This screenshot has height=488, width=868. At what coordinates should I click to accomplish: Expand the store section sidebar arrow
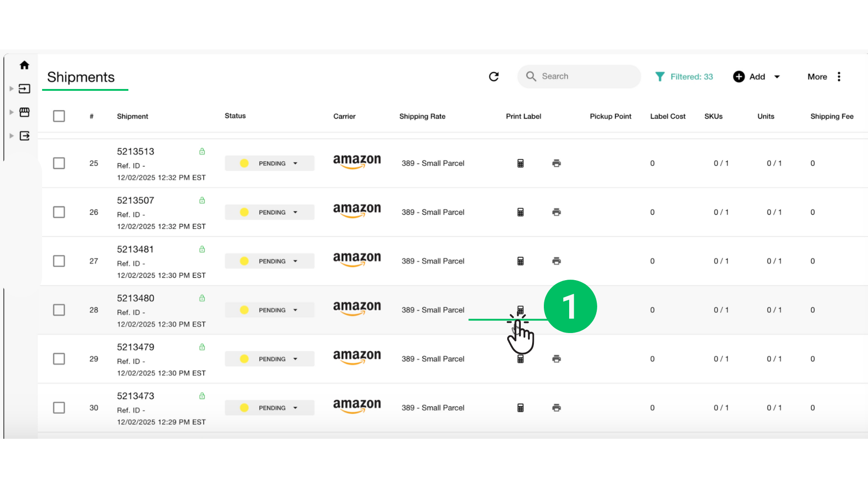coord(11,112)
